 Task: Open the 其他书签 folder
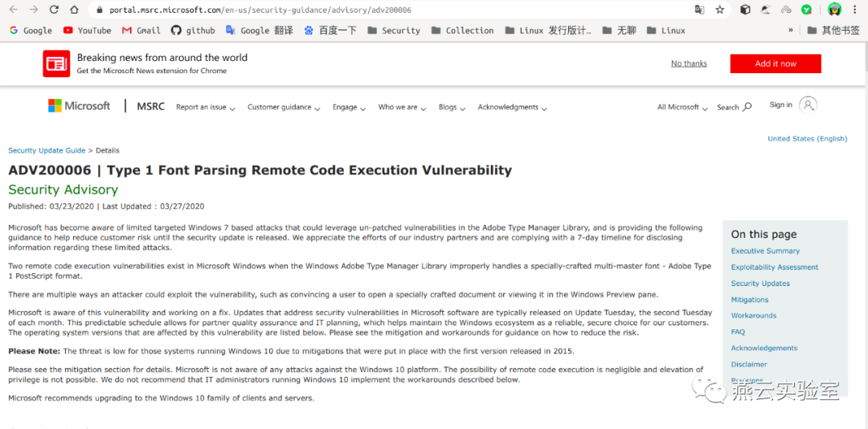click(x=833, y=31)
